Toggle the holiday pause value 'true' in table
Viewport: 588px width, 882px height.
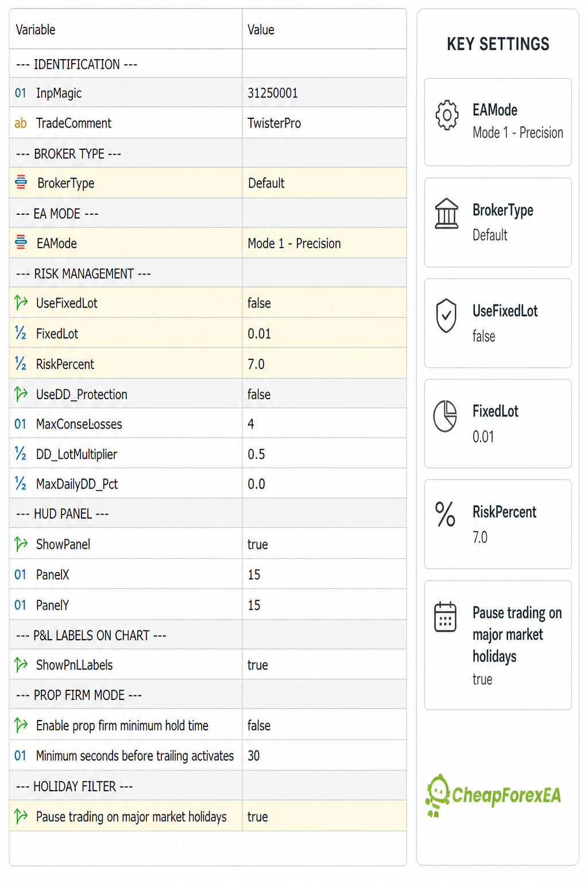click(258, 817)
